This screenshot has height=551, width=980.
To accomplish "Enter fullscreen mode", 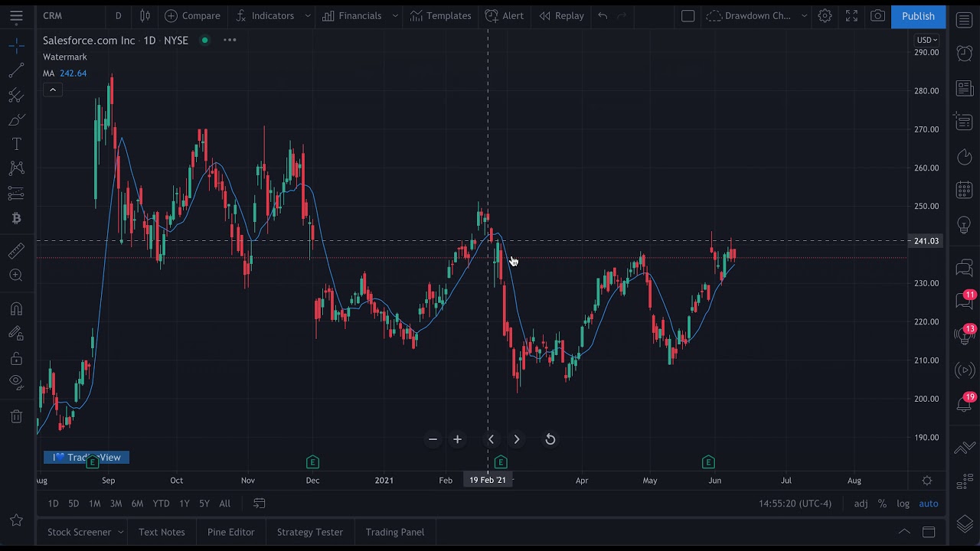I will [851, 15].
